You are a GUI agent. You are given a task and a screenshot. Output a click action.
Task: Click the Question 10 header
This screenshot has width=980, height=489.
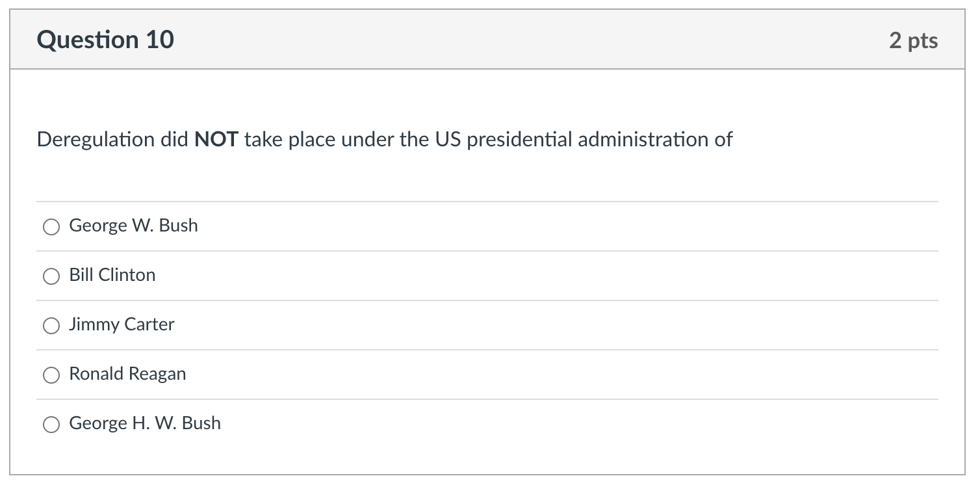(105, 39)
